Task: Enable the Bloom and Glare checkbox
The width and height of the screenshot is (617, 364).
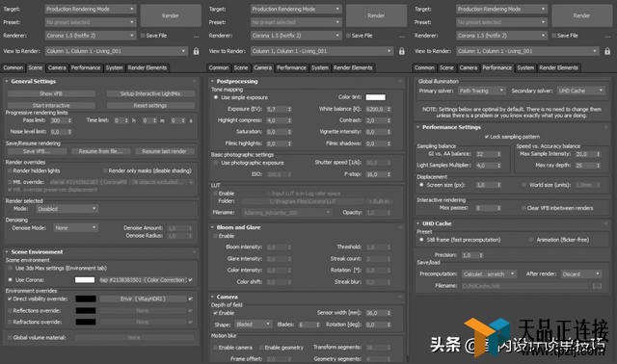Action: [215, 236]
